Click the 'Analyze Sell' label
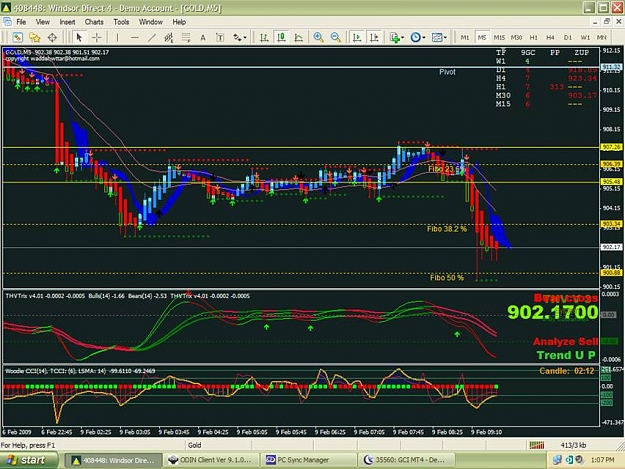Viewport: 625px width, 469px height. click(x=566, y=341)
